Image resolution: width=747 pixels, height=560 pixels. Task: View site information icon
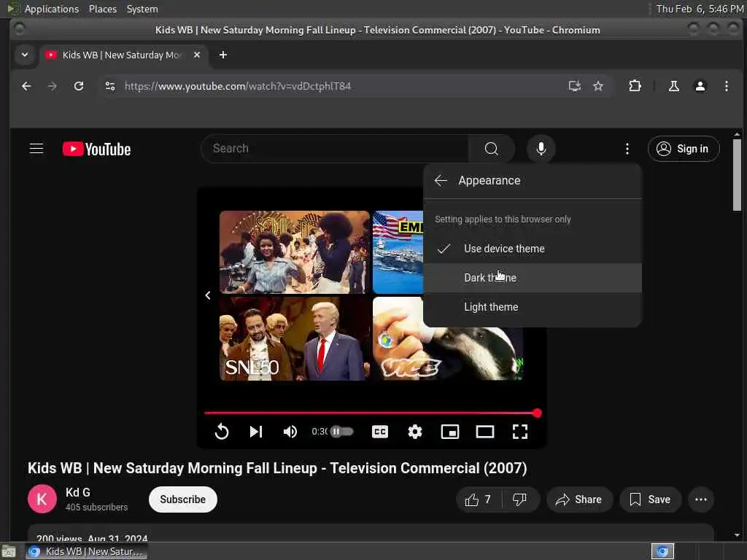point(110,86)
